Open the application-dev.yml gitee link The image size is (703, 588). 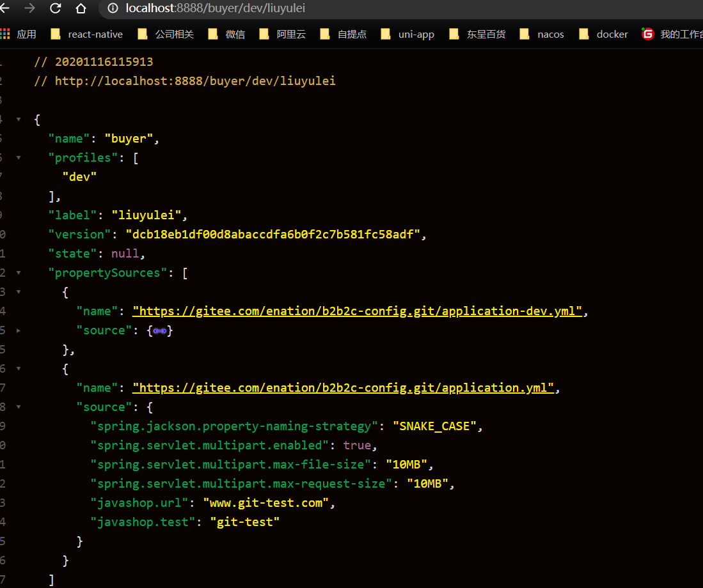[357, 311]
